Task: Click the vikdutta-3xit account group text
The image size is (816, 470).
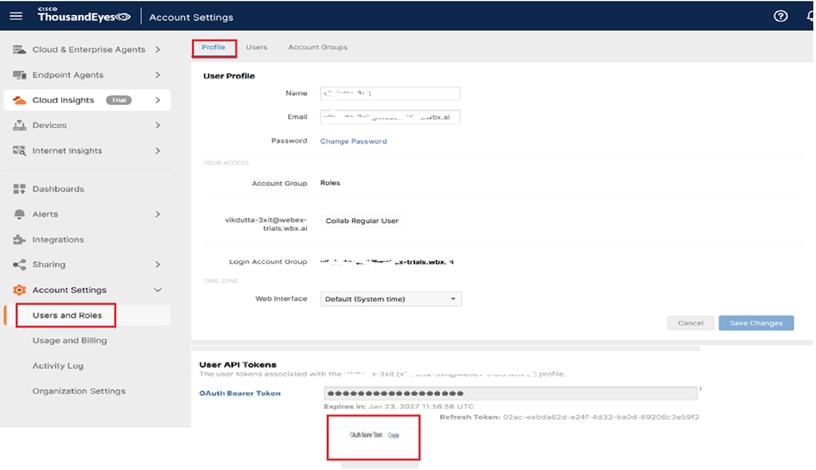Action: tap(266, 224)
